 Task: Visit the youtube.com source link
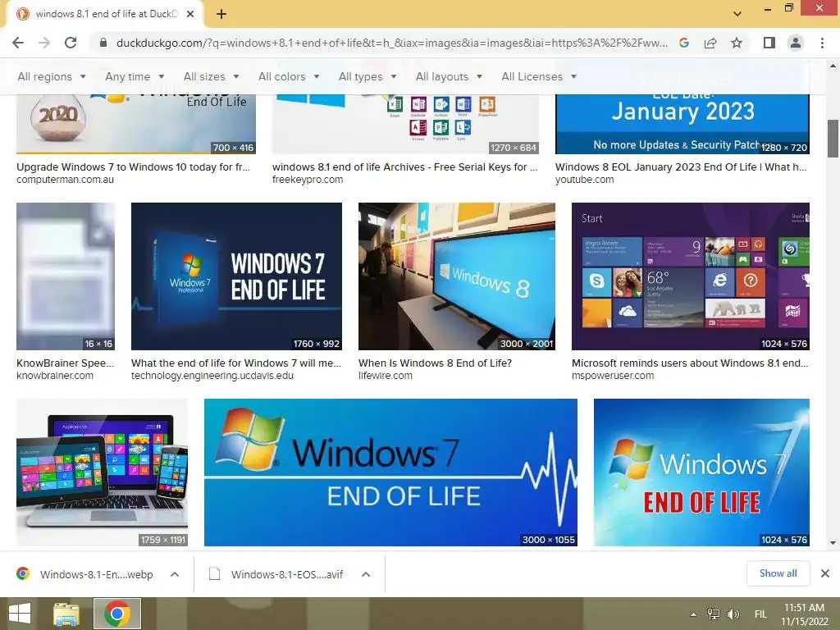[584, 180]
